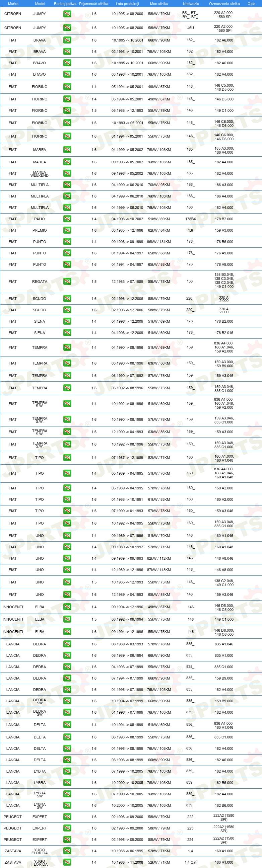Click the Lata produkcji column header
The image size is (262, 868).
pos(127,4)
